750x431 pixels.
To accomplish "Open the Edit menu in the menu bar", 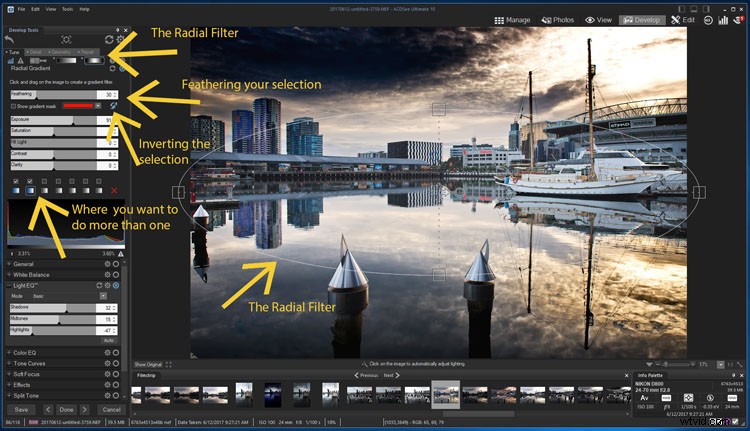I will tap(36, 9).
